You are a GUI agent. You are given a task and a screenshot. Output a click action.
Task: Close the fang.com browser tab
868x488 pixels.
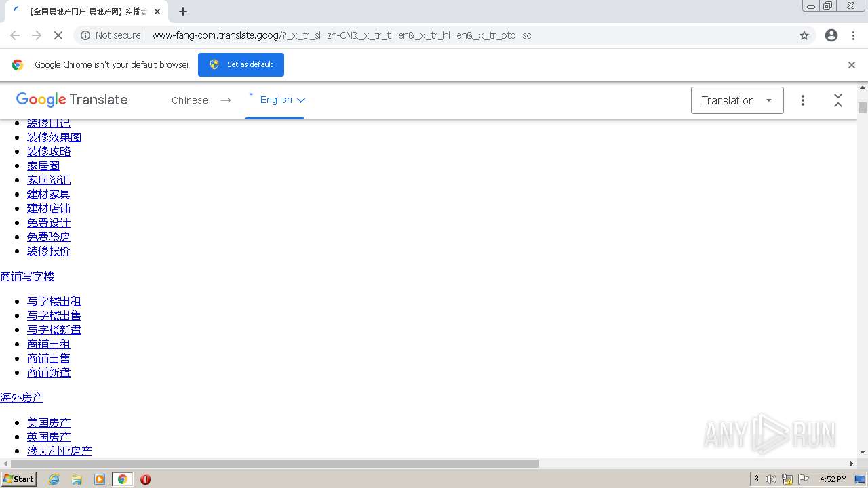(157, 12)
